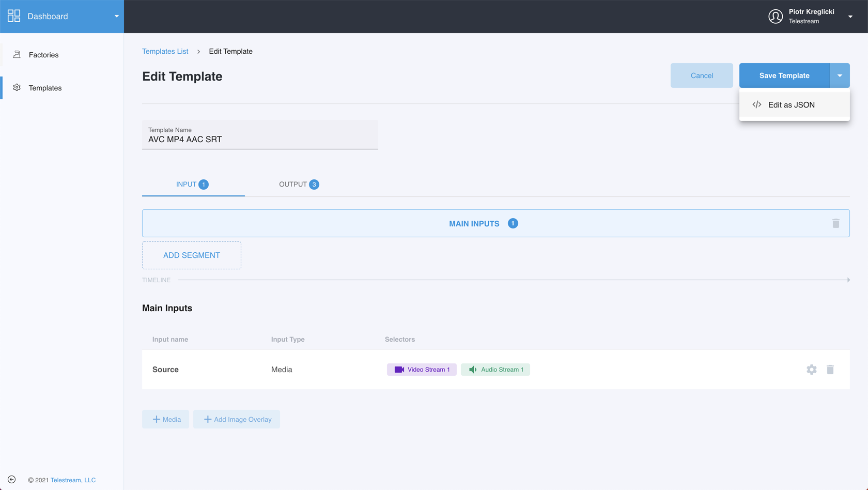This screenshot has height=490, width=868.
Task: Go back to Templates List breadcrumb
Action: (165, 51)
